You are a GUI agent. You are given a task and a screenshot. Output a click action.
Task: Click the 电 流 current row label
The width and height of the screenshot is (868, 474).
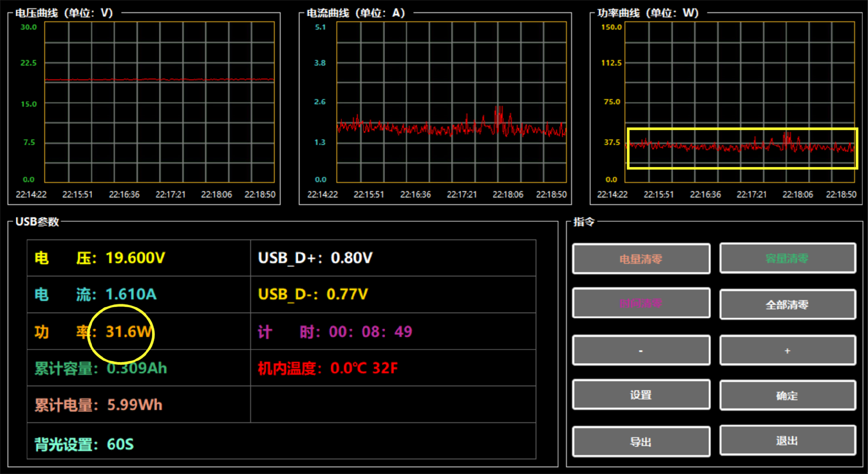[66, 295]
